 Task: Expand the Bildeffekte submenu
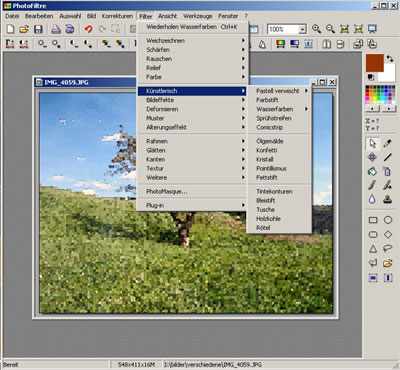point(193,100)
